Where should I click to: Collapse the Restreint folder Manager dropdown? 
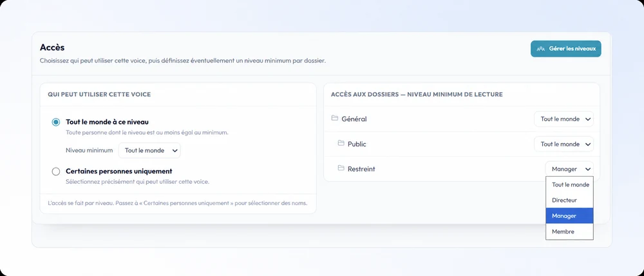(x=569, y=169)
